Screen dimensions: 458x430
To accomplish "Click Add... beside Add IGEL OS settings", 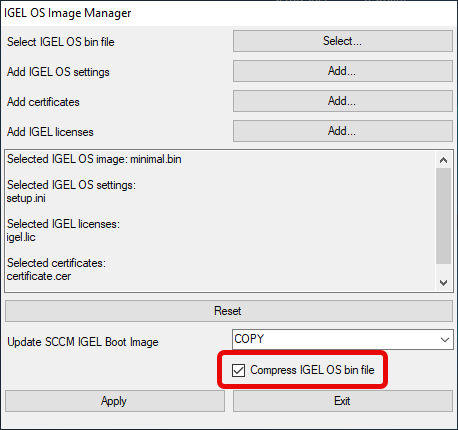I will [343, 71].
